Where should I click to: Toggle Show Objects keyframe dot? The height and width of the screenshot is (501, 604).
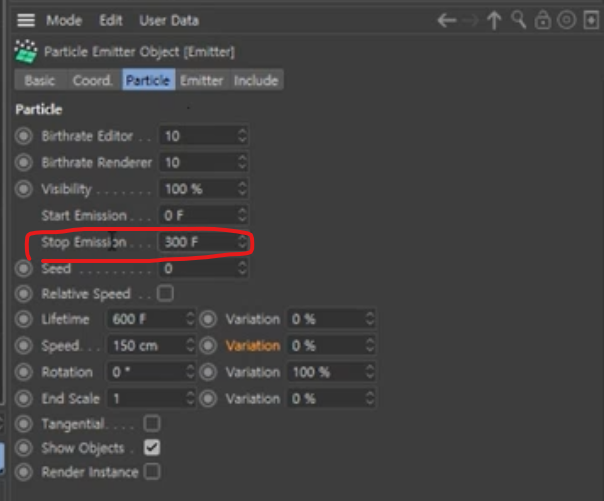point(24,448)
